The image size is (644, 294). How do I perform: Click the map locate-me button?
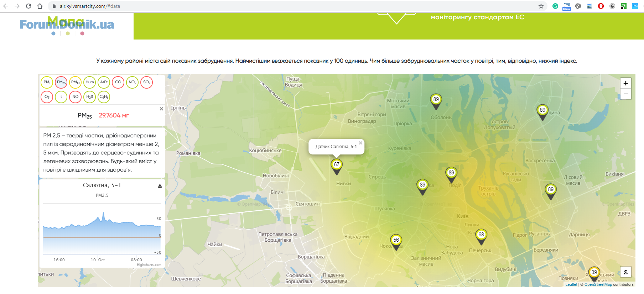pyautogui.click(x=626, y=272)
